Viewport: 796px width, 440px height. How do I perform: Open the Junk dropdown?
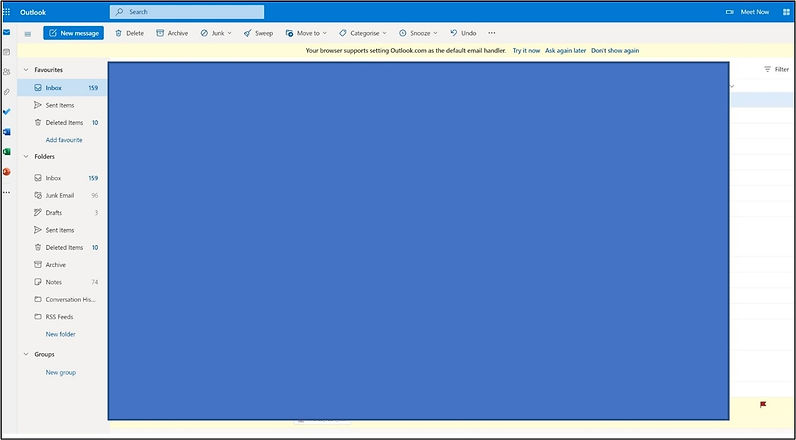[216, 33]
